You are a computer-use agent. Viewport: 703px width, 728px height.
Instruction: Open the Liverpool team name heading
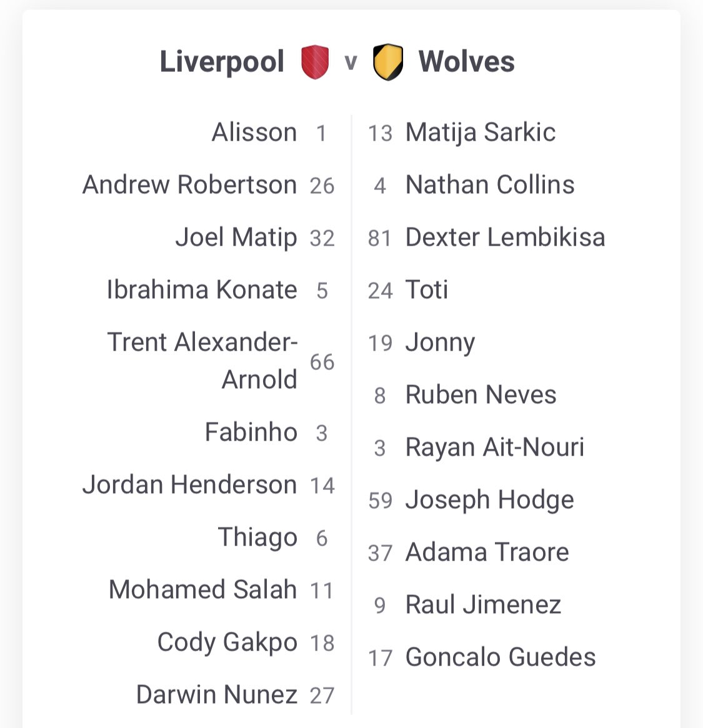click(222, 62)
